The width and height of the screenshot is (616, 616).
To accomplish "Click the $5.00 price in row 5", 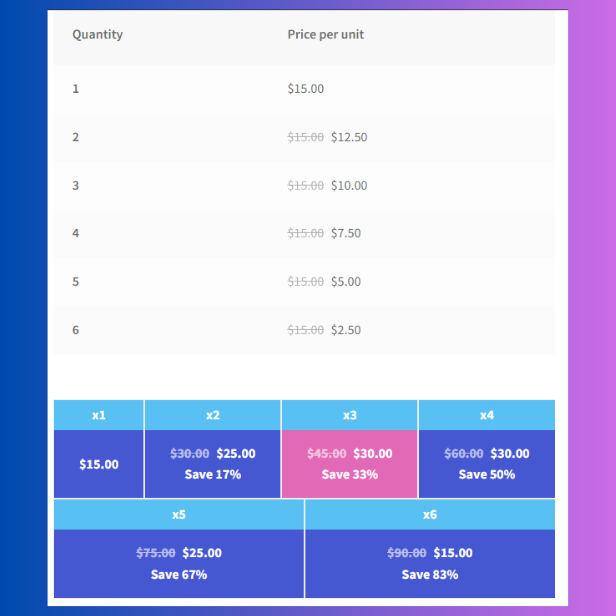I will point(346,282).
